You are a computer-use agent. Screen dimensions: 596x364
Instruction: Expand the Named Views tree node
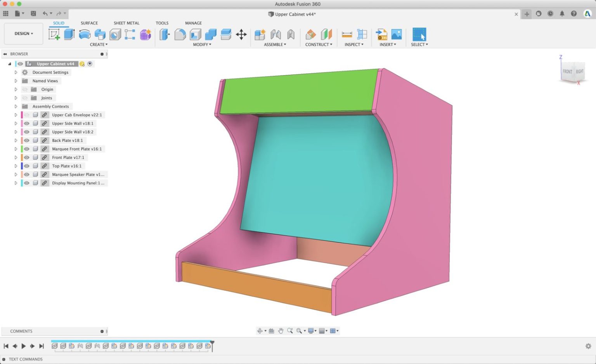point(16,81)
